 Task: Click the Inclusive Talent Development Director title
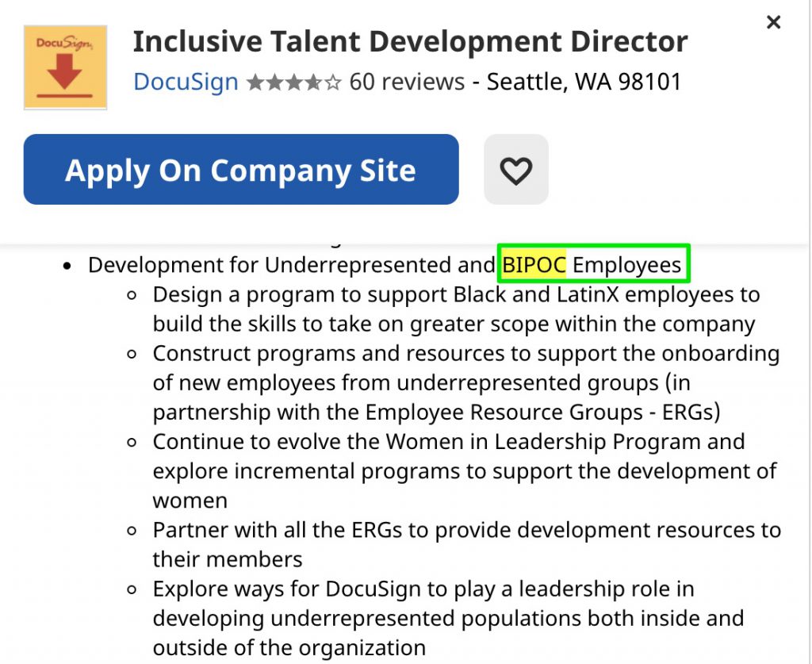tap(409, 41)
